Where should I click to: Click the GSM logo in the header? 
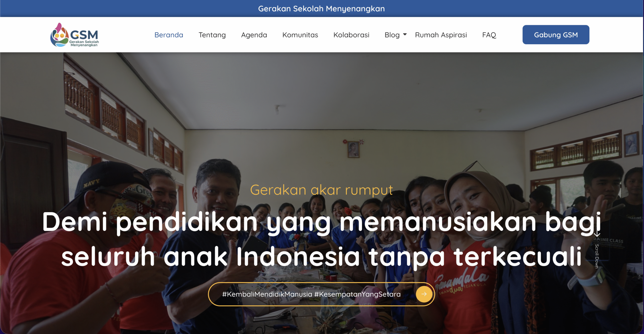(x=74, y=35)
